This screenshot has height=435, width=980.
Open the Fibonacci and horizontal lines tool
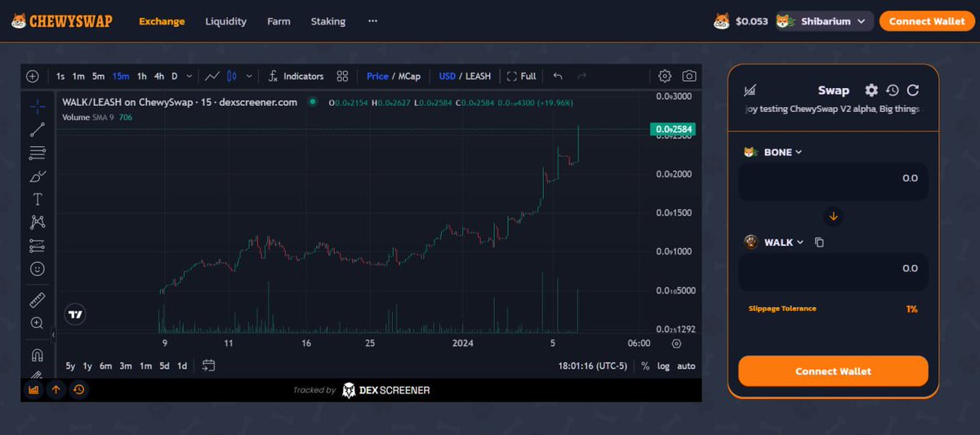click(38, 153)
